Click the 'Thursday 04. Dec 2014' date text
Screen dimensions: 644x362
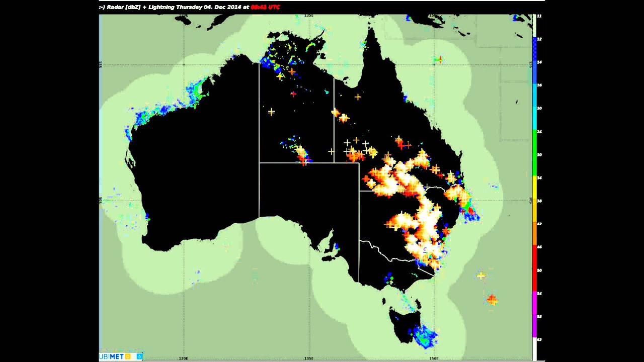tap(211, 7)
